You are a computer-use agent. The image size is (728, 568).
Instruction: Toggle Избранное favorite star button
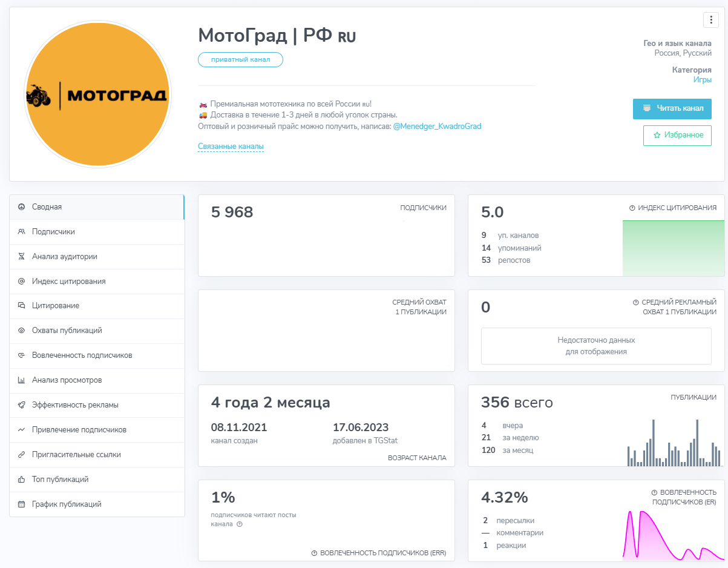coord(677,136)
